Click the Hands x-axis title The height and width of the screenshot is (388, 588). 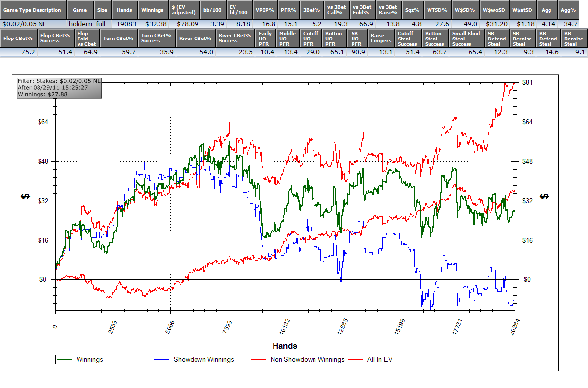(x=285, y=346)
